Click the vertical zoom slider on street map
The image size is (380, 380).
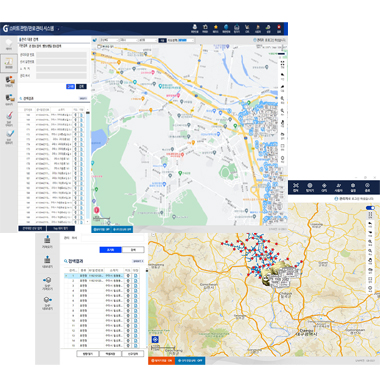95,66
